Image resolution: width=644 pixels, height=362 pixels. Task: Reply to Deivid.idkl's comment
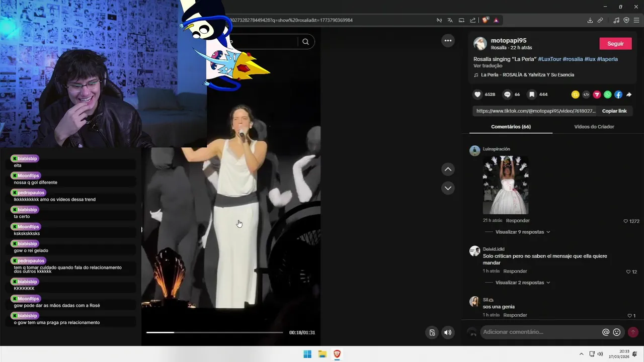pos(515,271)
